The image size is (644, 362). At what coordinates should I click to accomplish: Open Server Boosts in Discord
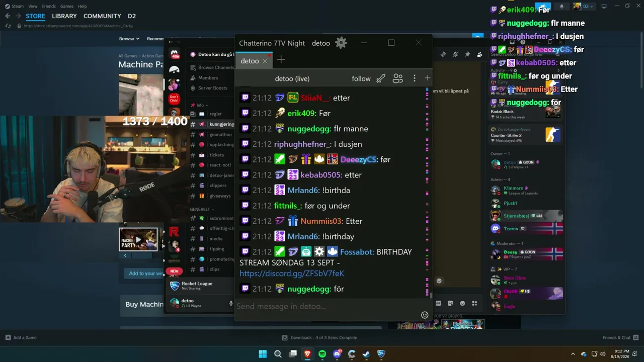[209, 88]
